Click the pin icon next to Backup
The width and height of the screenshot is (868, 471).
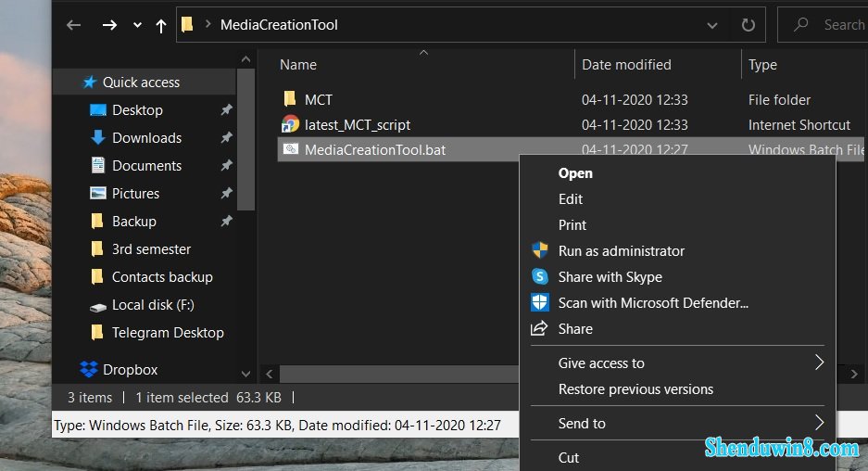226,221
